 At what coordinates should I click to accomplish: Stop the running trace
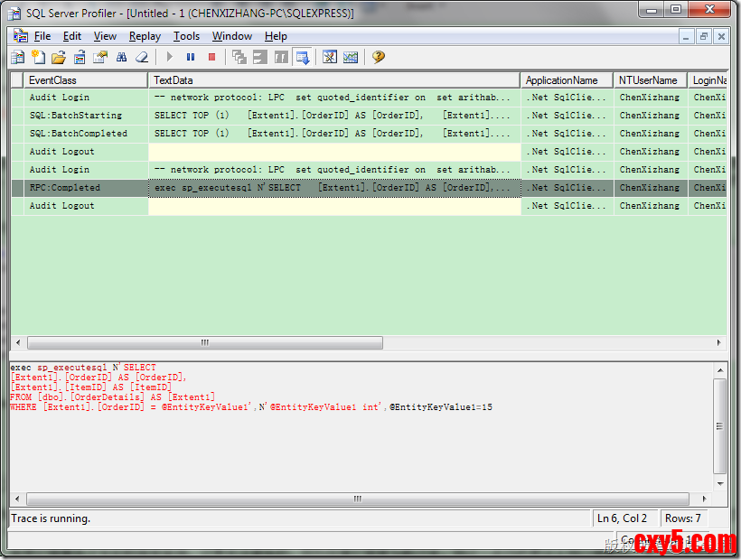(212, 57)
